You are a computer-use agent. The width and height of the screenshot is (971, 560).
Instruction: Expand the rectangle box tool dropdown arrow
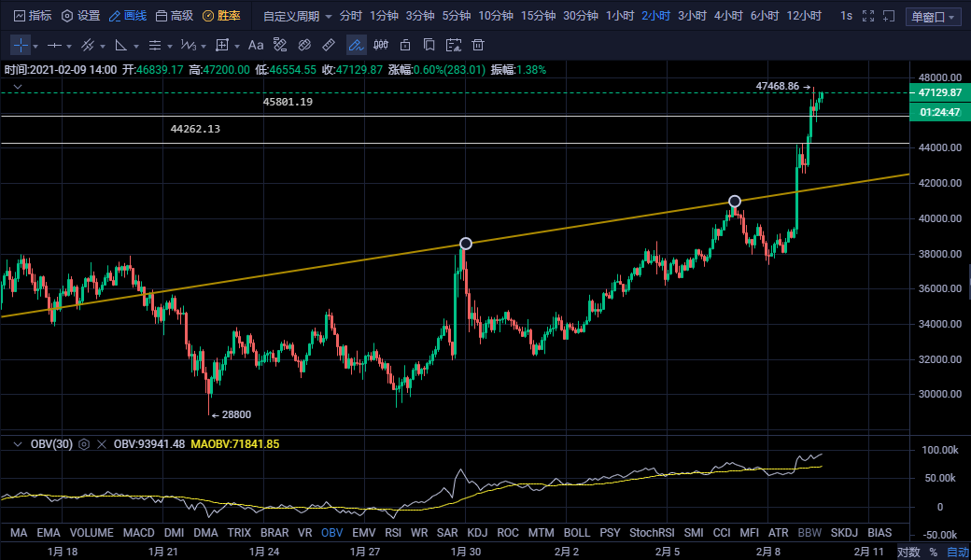pyautogui.click(x=236, y=47)
